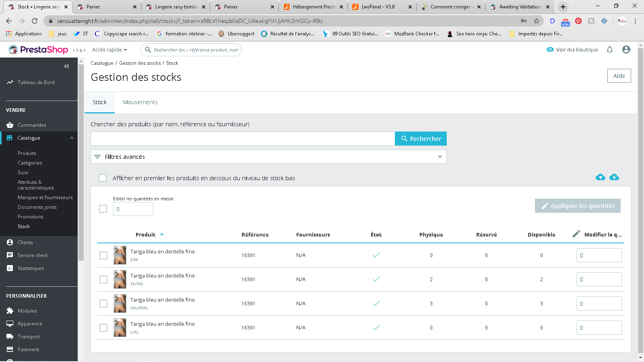The height and width of the screenshot is (362, 644).
Task: Collapse the sidebar with double-chevron icon
Action: coord(66,66)
